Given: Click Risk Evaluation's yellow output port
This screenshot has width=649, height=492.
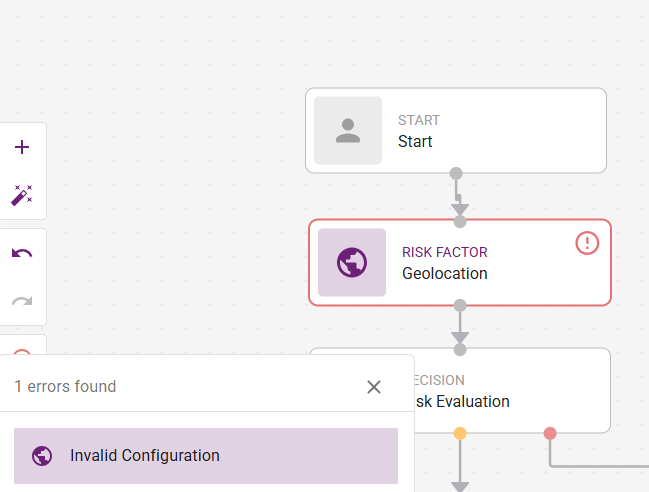Looking at the screenshot, I should tap(460, 433).
